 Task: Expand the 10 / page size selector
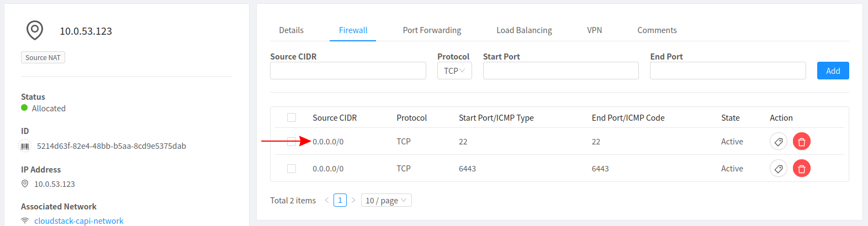pyautogui.click(x=386, y=200)
